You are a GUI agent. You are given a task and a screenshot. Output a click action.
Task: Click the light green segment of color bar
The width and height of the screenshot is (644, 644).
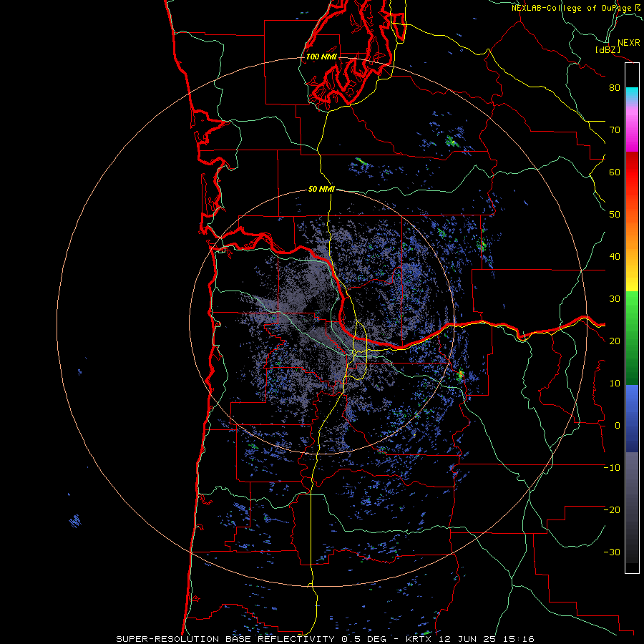click(632, 308)
